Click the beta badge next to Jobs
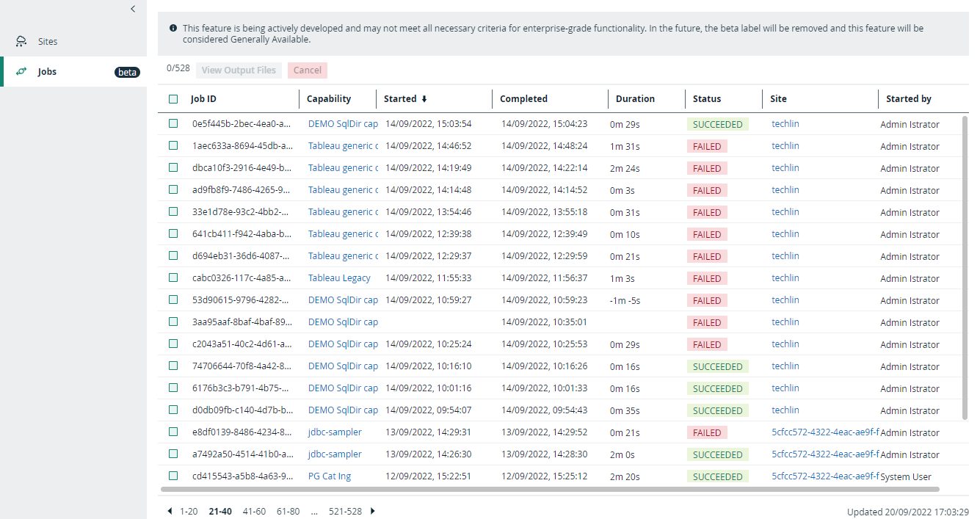Image resolution: width=980 pixels, height=519 pixels. [127, 72]
